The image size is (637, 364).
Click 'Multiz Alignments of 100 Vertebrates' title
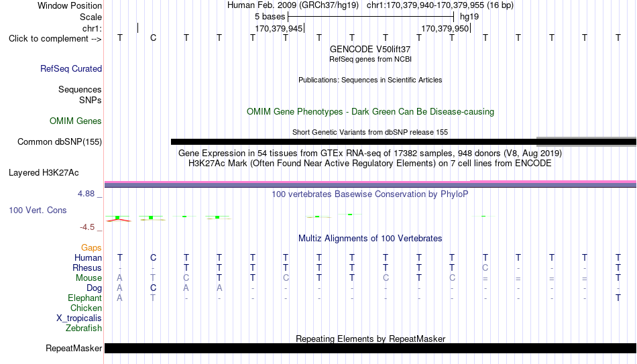370,239
